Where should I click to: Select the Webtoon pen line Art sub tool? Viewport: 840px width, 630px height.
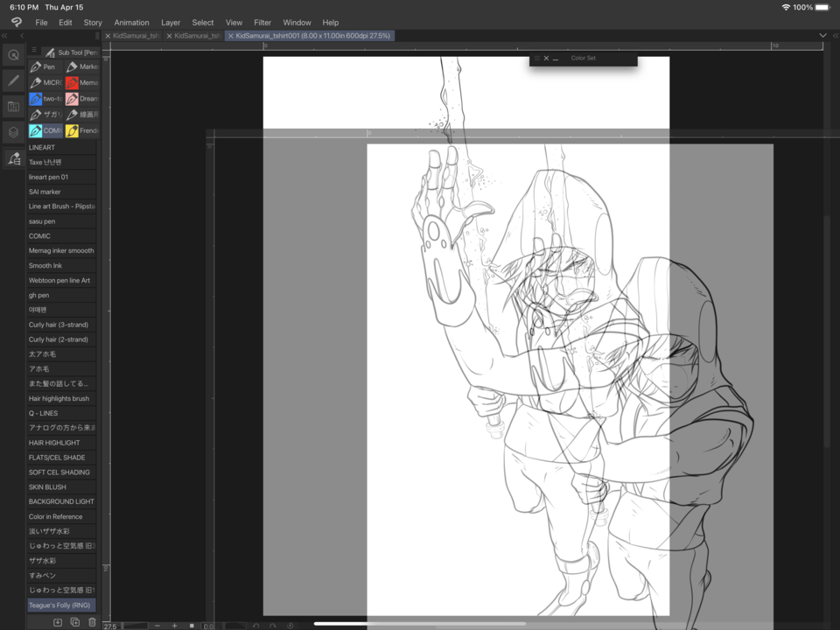(x=61, y=280)
